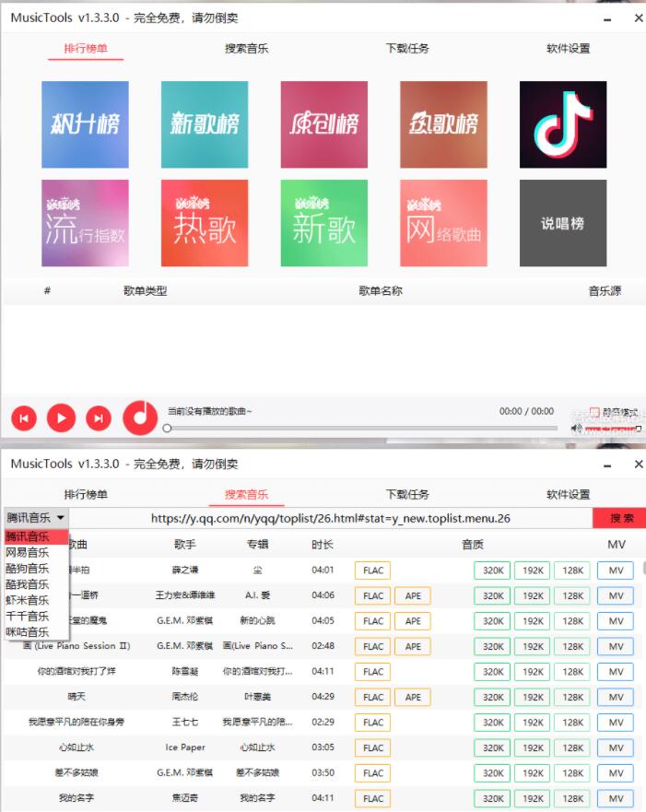The image size is (646, 812).
Task: Select song title 你的酒馆对我打了烊
Action: 76,672
